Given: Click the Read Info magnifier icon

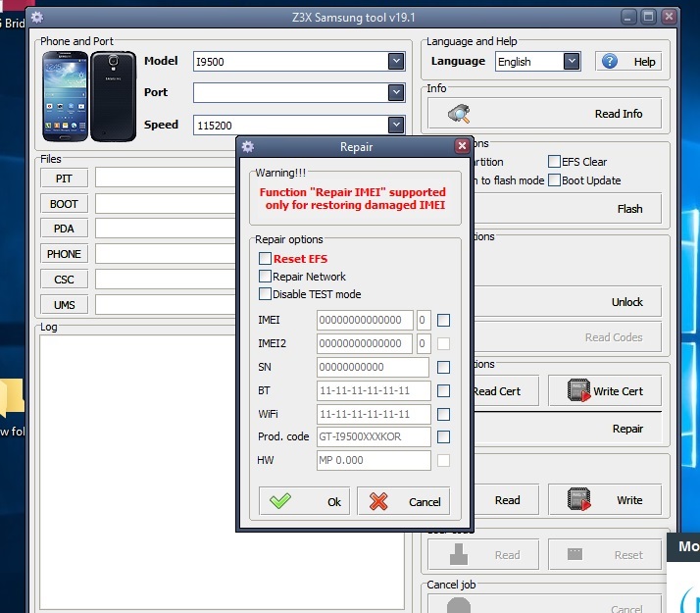Looking at the screenshot, I should [x=459, y=114].
